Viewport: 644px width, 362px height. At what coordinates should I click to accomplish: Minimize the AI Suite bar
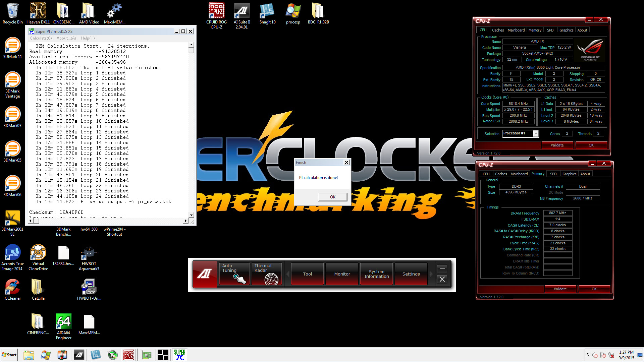[x=442, y=268]
